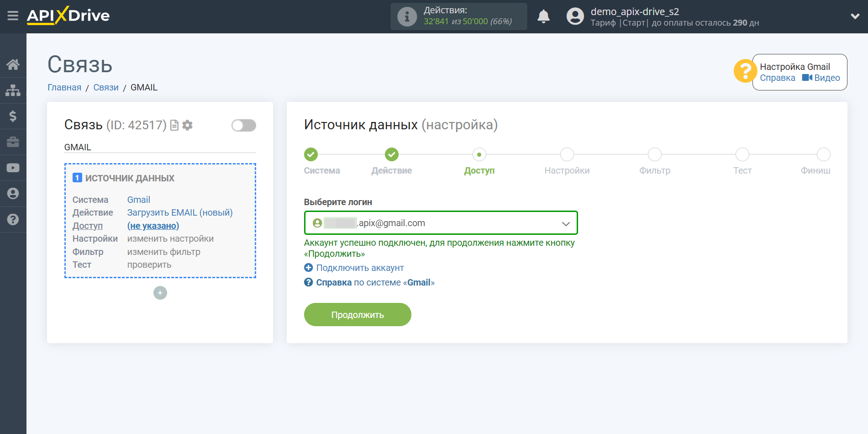Add new block with plus button
The width and height of the screenshot is (868, 434).
pos(160,293)
